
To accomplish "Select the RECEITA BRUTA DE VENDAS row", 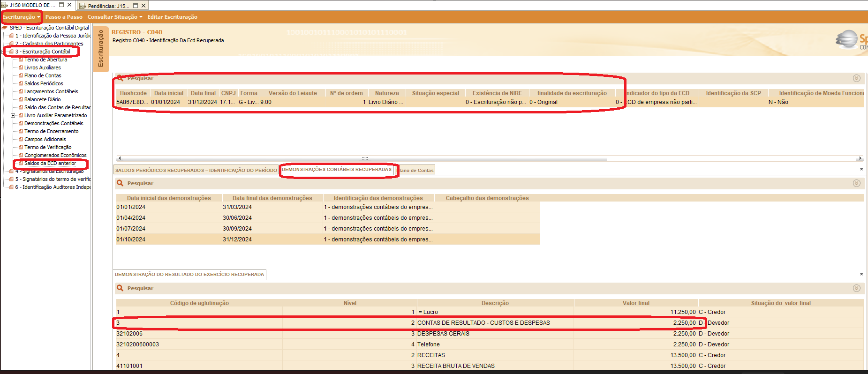I will click(x=490, y=366).
